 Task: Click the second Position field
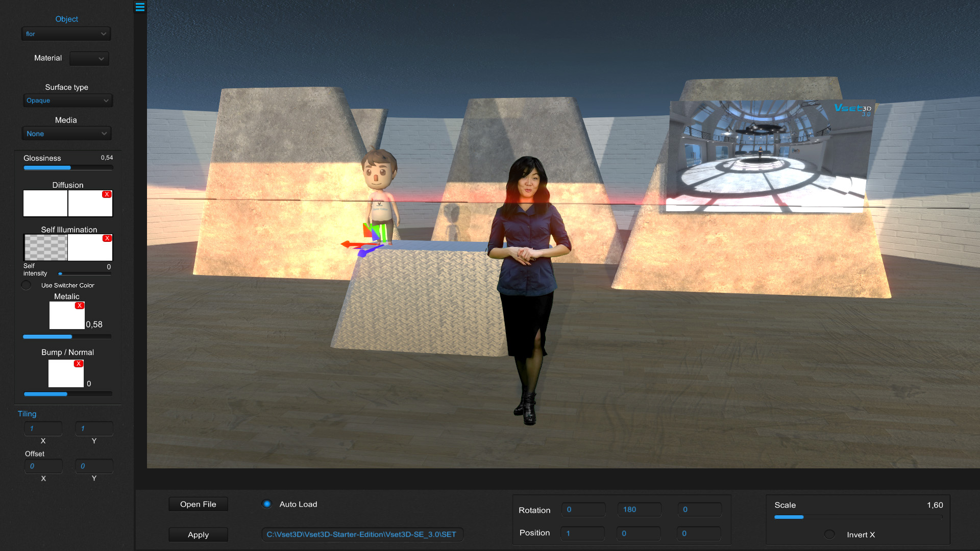click(x=639, y=533)
